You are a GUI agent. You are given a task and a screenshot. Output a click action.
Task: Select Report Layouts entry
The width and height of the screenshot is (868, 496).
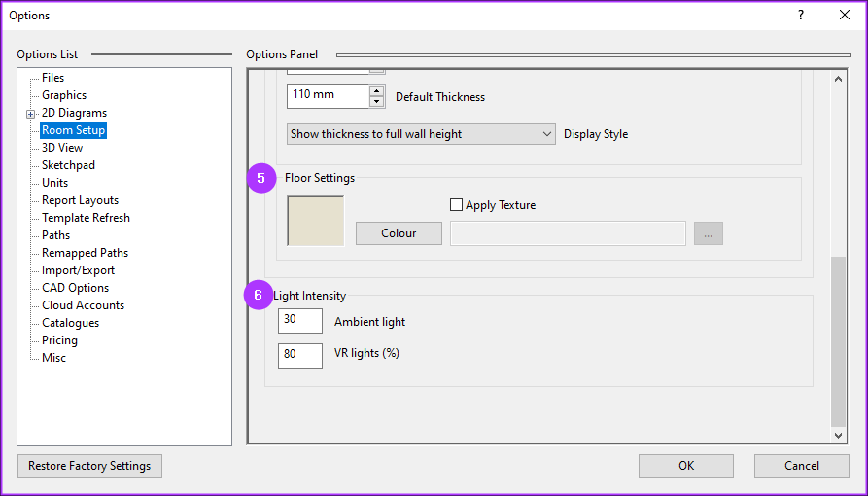[x=81, y=200]
